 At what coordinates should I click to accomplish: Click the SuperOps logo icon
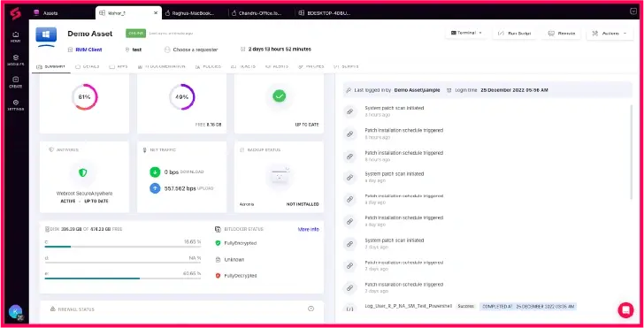tap(16, 13)
